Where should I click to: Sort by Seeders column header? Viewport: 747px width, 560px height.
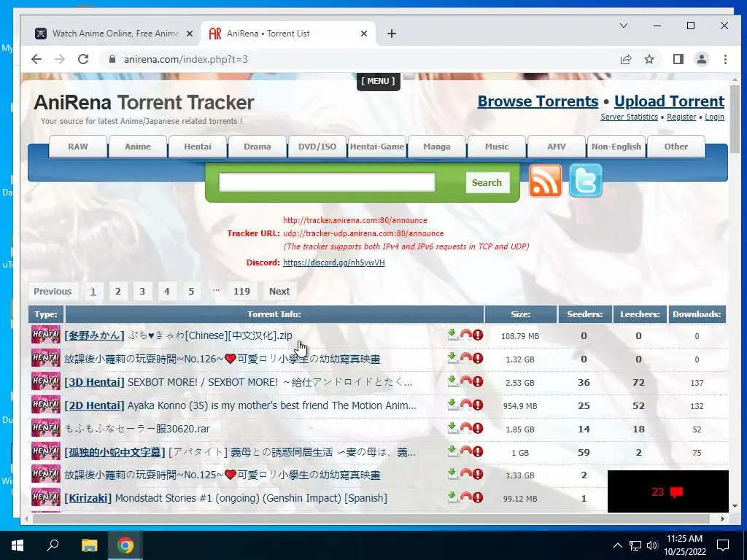coord(584,314)
